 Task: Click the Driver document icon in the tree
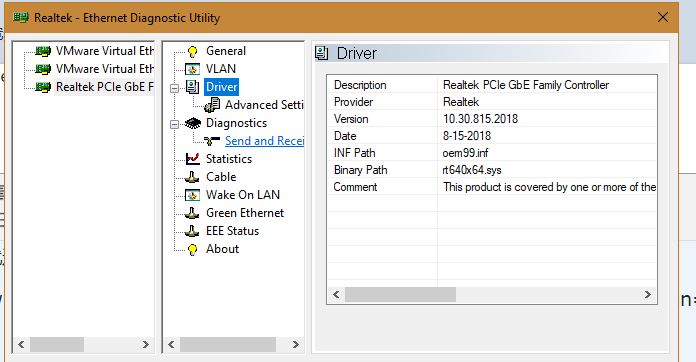(x=192, y=87)
